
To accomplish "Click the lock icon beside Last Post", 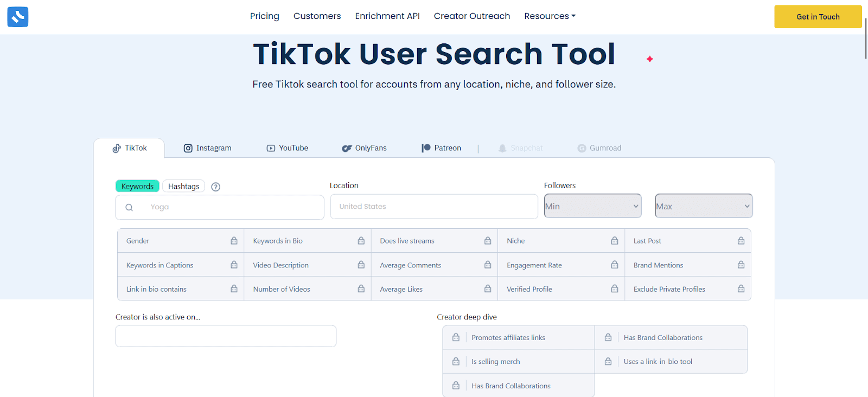I will tap(741, 241).
